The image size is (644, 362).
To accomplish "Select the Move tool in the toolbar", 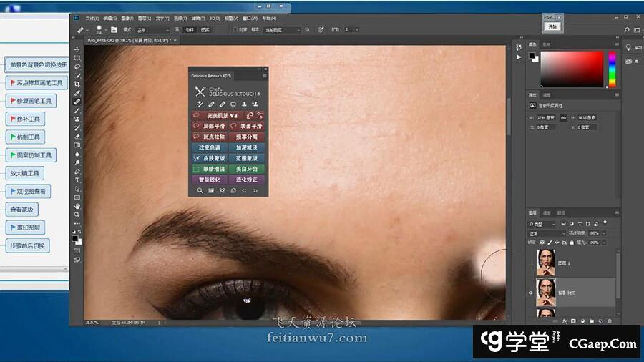I will coord(77,49).
